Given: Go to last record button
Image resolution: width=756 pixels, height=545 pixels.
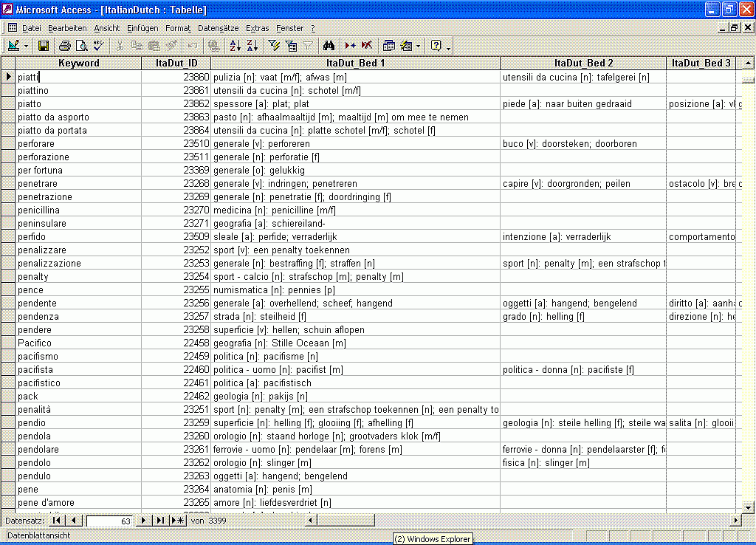Looking at the screenshot, I should click(x=160, y=521).
